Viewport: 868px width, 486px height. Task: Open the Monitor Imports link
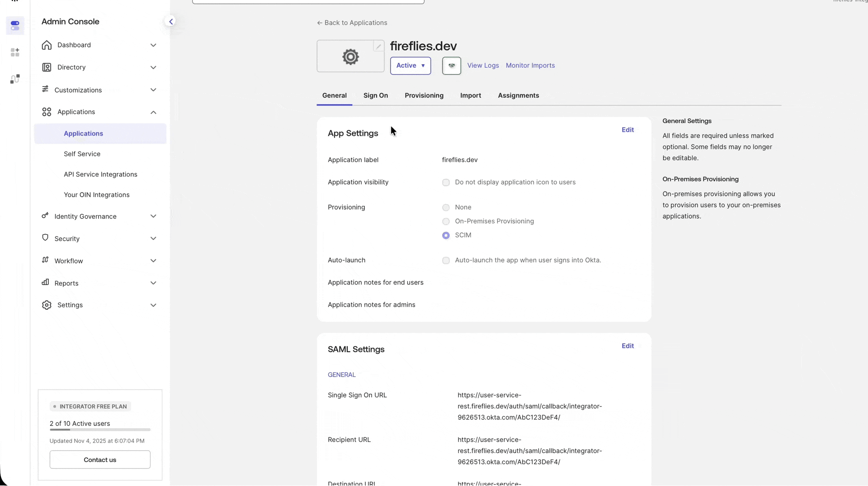[x=530, y=65]
